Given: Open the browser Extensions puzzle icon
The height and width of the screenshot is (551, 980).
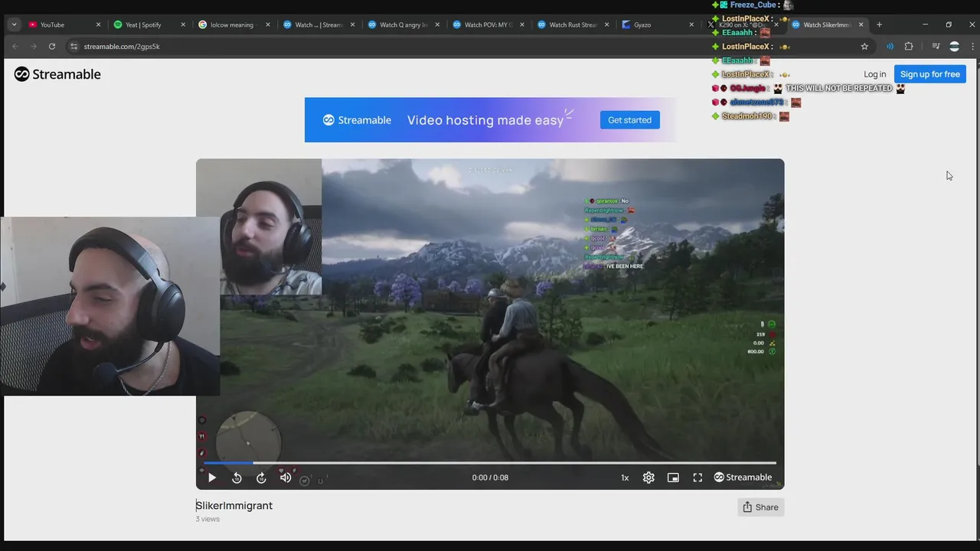Looking at the screenshot, I should tap(909, 47).
